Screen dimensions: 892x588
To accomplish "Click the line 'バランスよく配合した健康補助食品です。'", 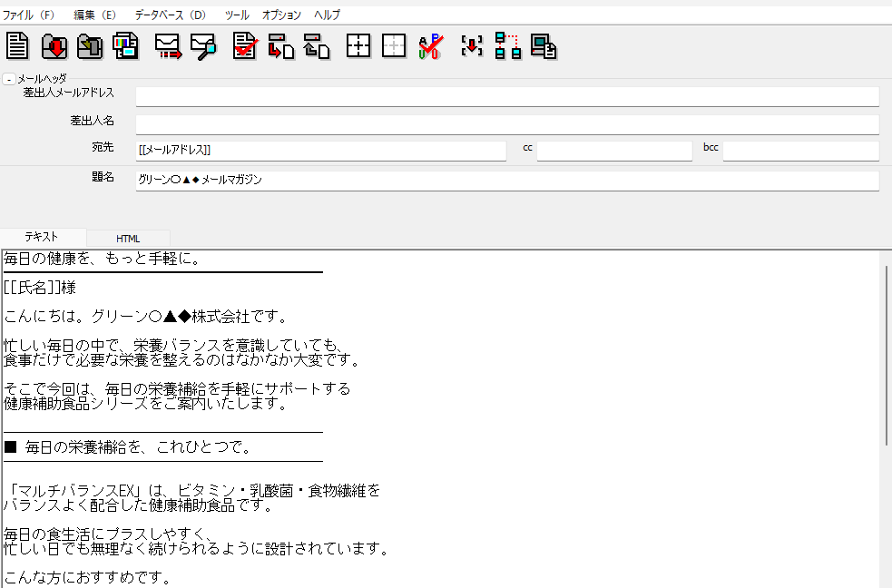I will pyautogui.click(x=139, y=505).
